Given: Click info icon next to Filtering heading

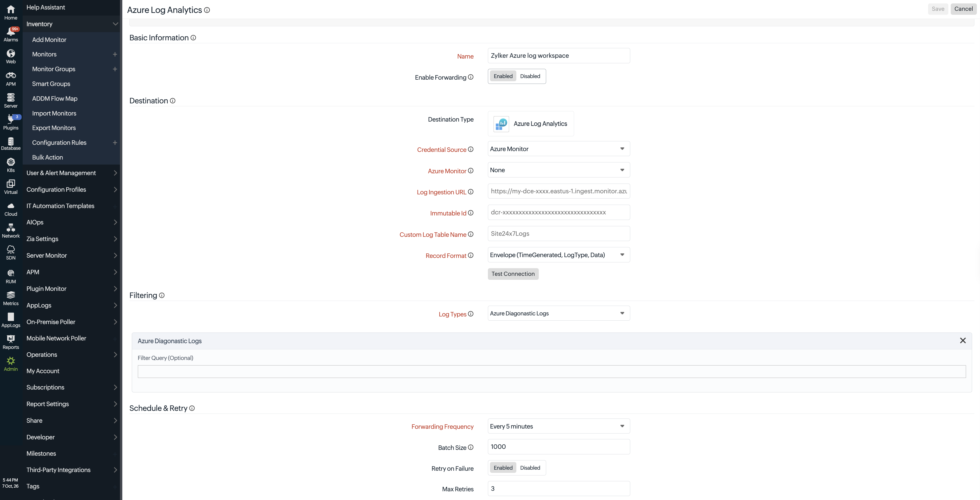Looking at the screenshot, I should (162, 295).
